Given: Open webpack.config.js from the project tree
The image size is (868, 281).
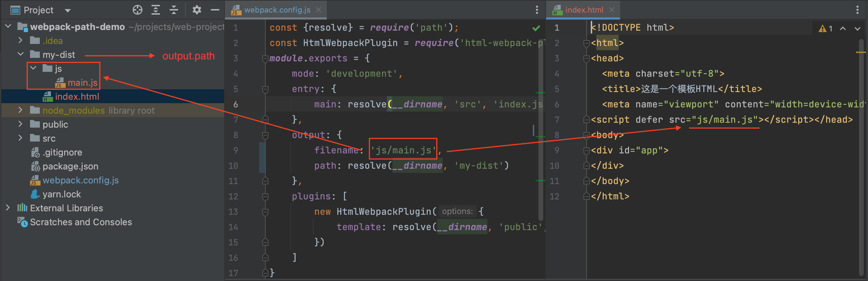Looking at the screenshot, I should click(x=81, y=180).
